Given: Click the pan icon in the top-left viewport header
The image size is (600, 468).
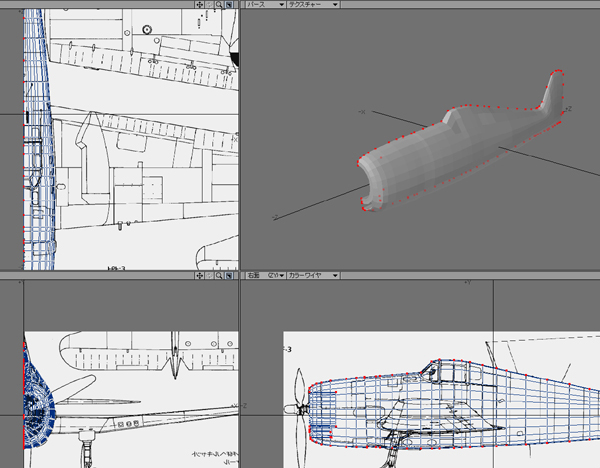Looking at the screenshot, I should coord(200,5).
